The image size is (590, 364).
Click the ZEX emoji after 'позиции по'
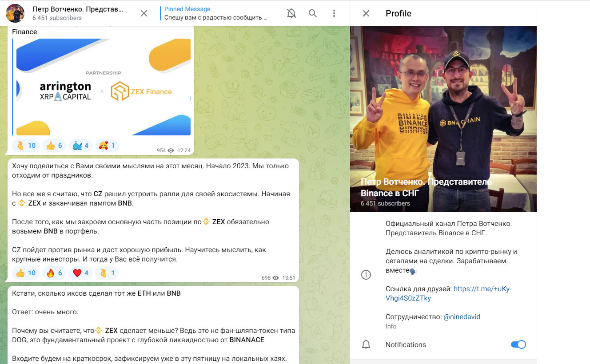click(x=206, y=222)
